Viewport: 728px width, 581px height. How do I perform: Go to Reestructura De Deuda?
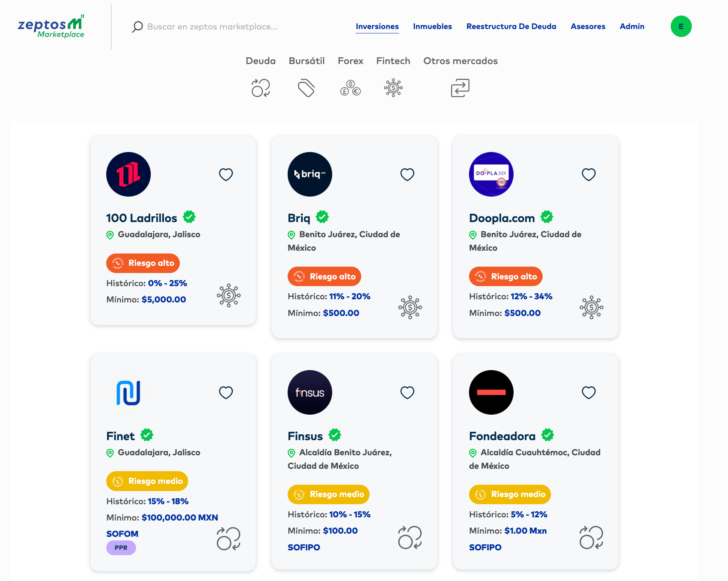tap(511, 27)
